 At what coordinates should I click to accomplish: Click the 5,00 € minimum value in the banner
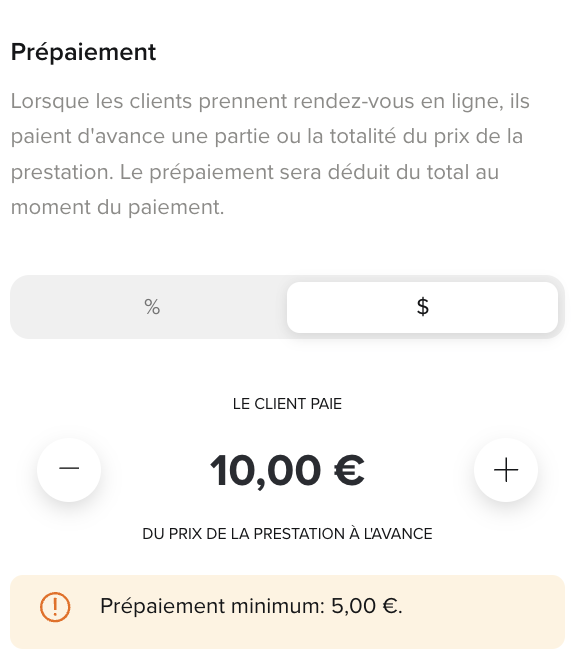[x=367, y=606]
